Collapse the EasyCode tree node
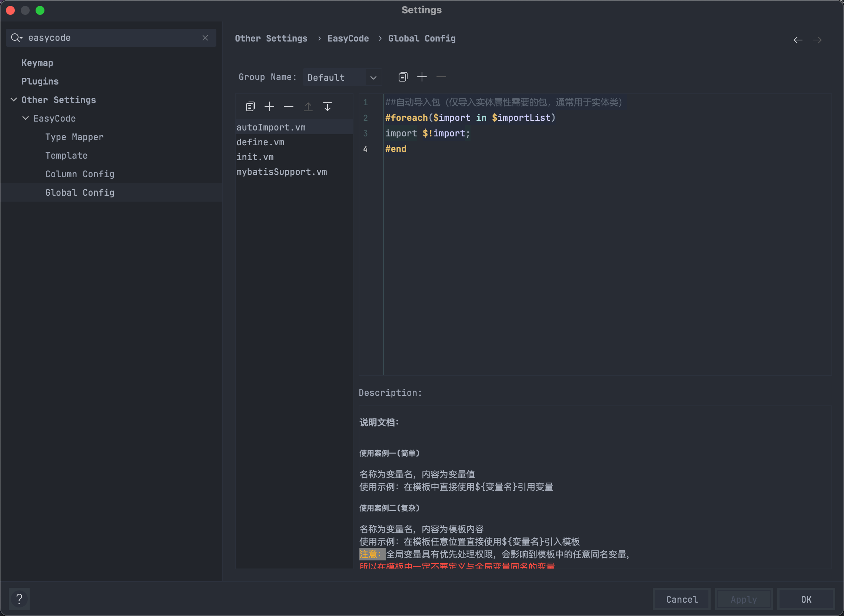This screenshot has height=616, width=844. (25, 118)
